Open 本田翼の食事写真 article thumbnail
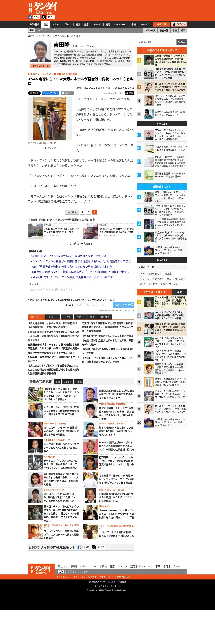This screenshot has height=644, width=215. 35,479
